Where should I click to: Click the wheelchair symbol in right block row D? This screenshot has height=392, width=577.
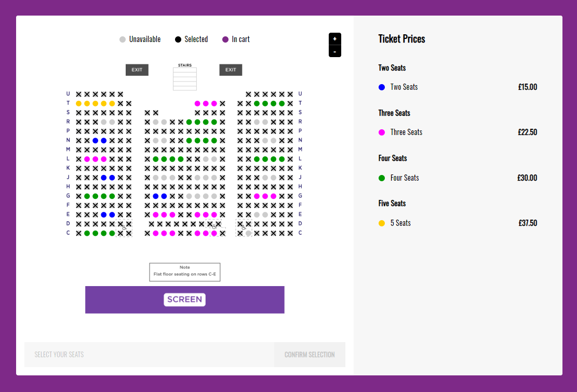(x=243, y=228)
